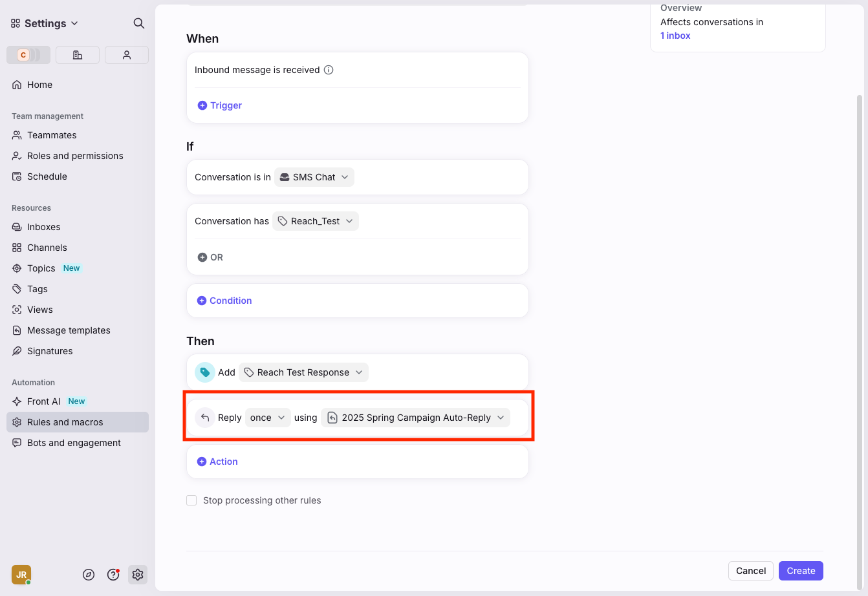The width and height of the screenshot is (868, 596).
Task: Change the 2025 Spring Campaign Auto-Reply template
Action: tap(416, 418)
